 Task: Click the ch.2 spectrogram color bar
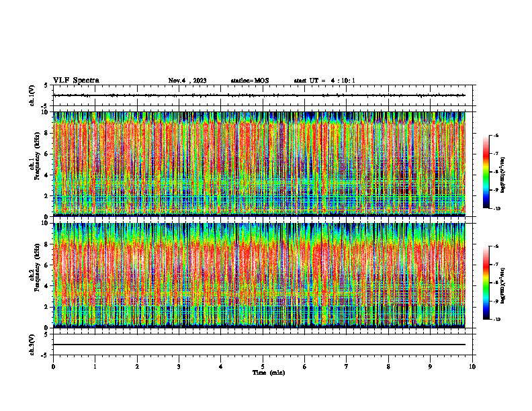tap(486, 283)
